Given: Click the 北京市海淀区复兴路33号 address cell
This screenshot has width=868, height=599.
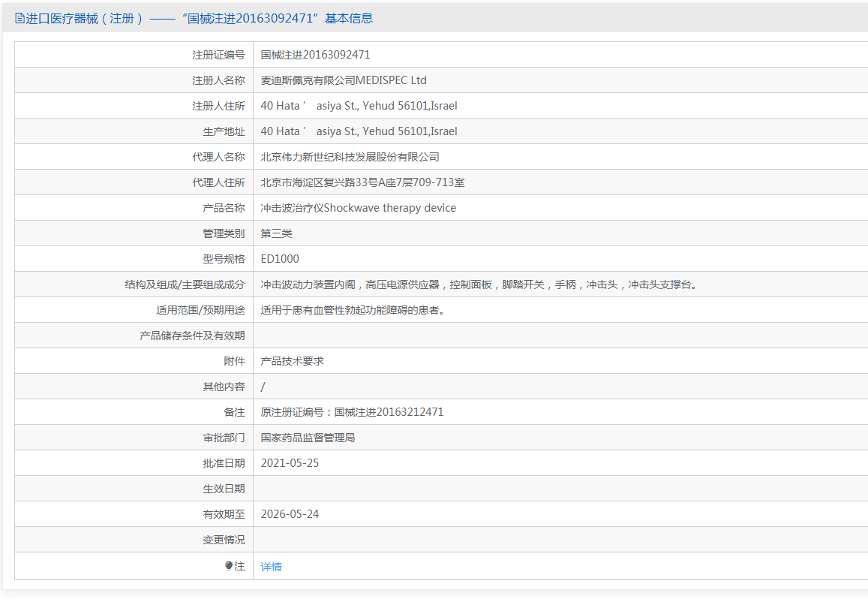Looking at the screenshot, I should (362, 182).
